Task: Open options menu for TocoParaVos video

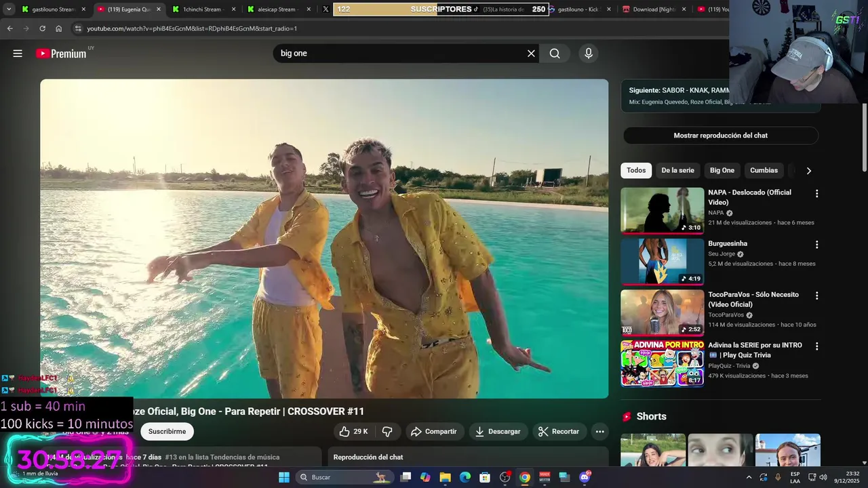Action: 816,296
